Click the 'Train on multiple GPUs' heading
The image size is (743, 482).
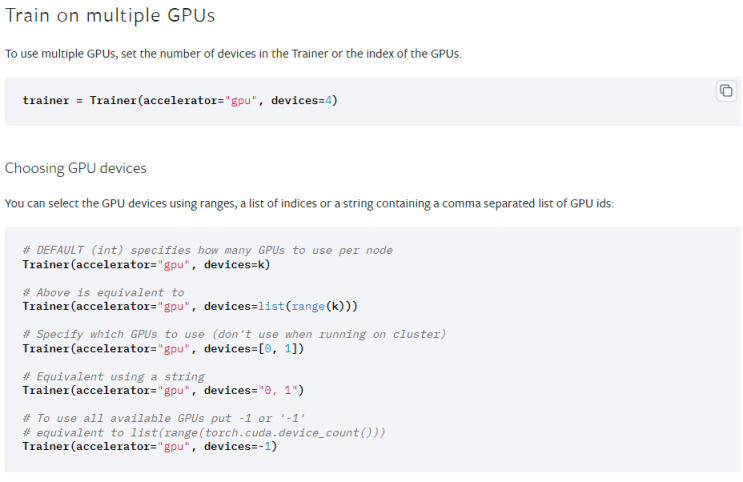click(x=110, y=16)
